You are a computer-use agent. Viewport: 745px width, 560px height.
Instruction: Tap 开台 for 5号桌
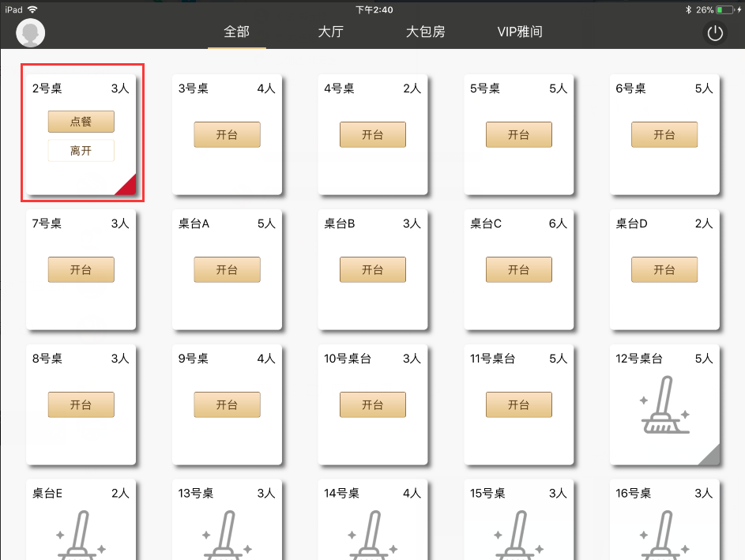[x=519, y=134]
